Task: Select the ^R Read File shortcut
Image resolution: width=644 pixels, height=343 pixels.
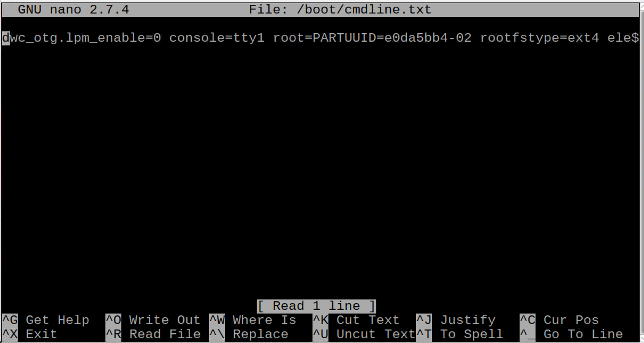Action: click(x=153, y=334)
